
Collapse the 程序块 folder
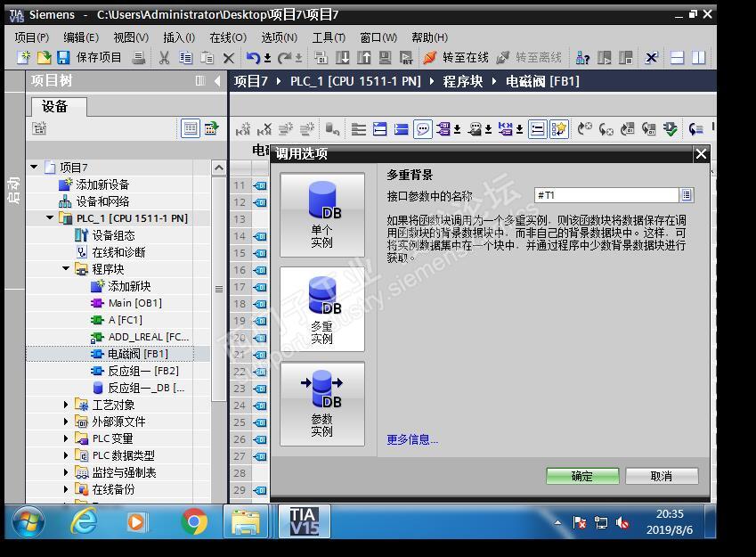pos(66,268)
